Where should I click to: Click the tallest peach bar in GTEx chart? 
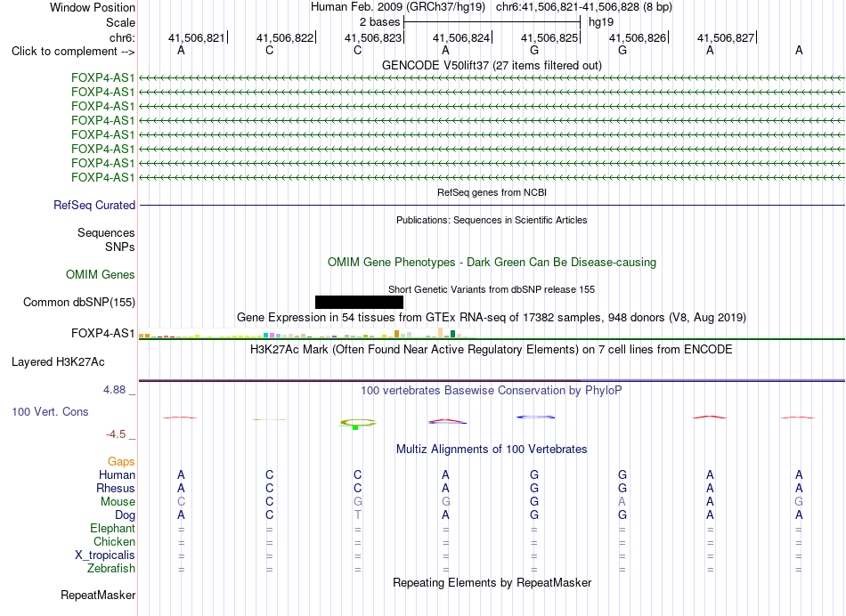pyautogui.click(x=440, y=333)
